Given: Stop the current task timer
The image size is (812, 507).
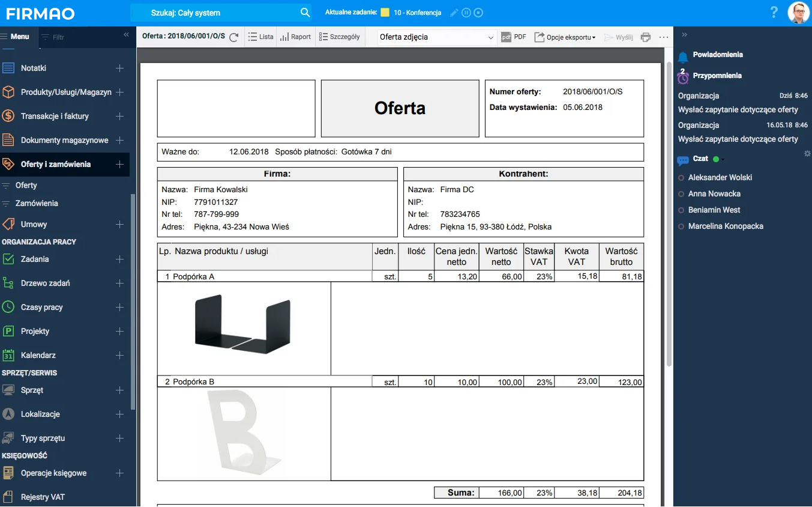Looking at the screenshot, I should tap(478, 13).
